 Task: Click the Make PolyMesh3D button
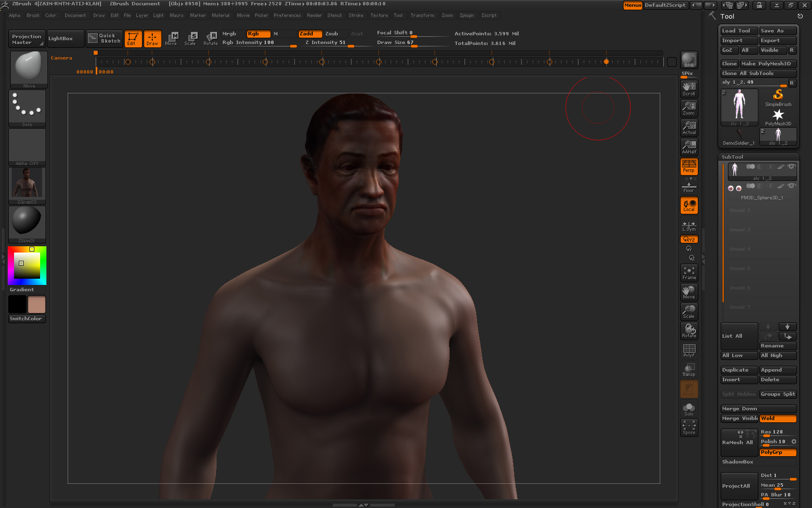(768, 64)
